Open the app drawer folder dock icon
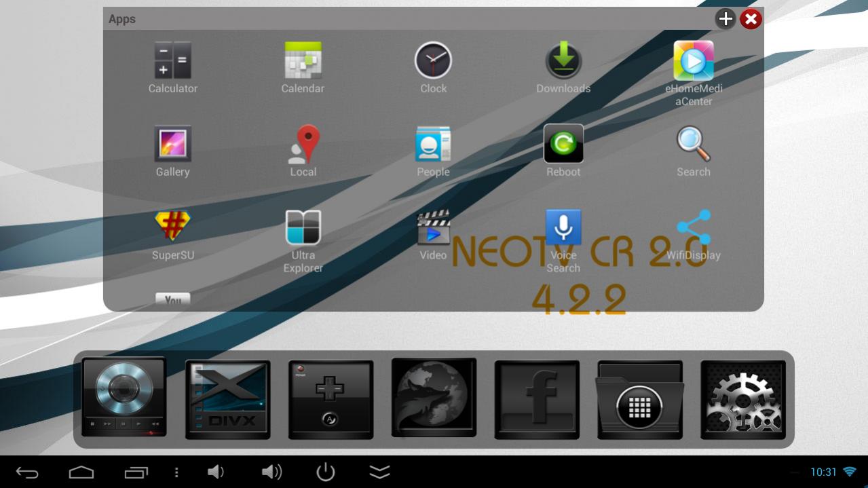Image resolution: width=868 pixels, height=488 pixels. point(640,400)
